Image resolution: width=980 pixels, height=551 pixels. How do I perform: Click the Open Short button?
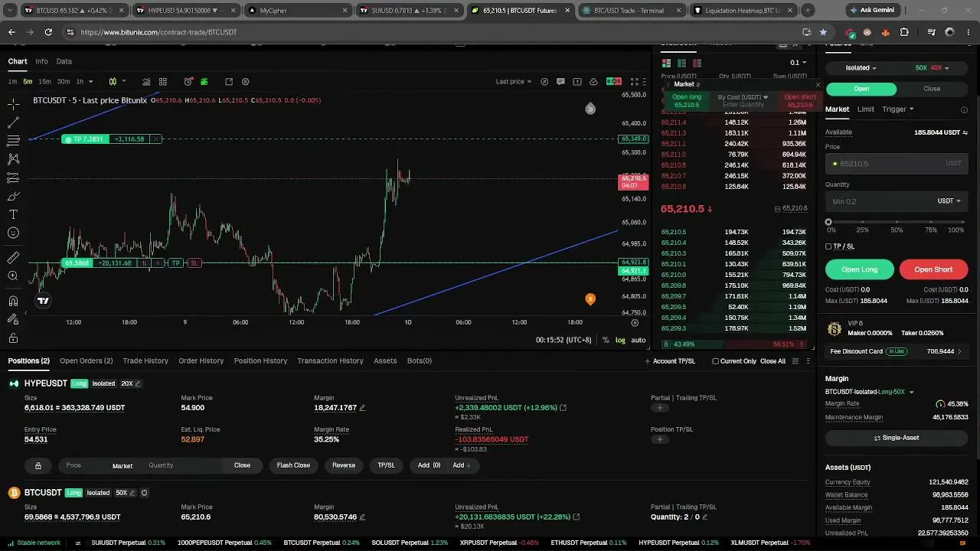click(x=933, y=269)
